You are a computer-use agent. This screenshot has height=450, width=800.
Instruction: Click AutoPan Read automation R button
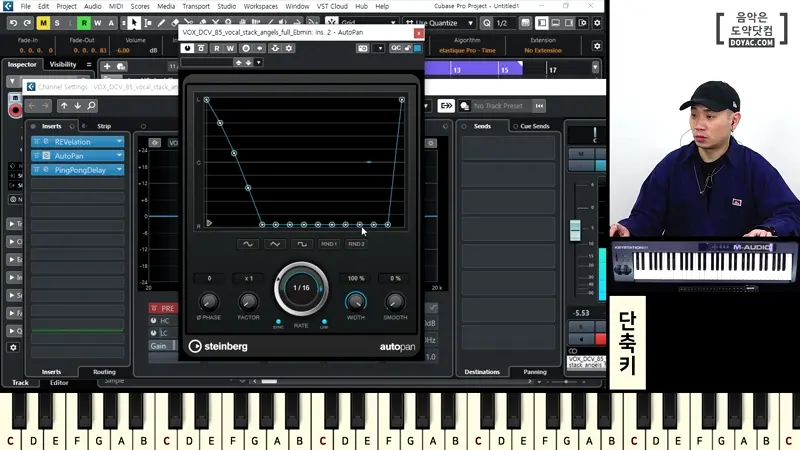point(217,48)
